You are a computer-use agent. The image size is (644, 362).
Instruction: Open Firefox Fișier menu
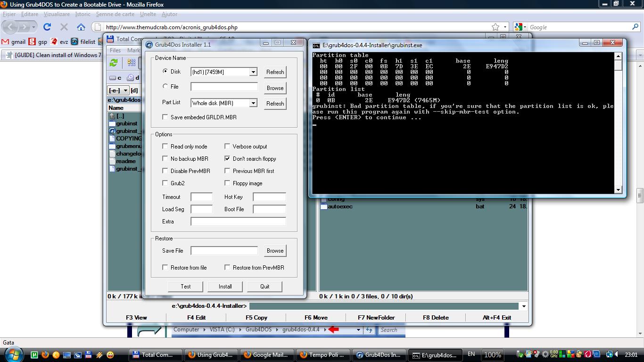[x=9, y=14]
